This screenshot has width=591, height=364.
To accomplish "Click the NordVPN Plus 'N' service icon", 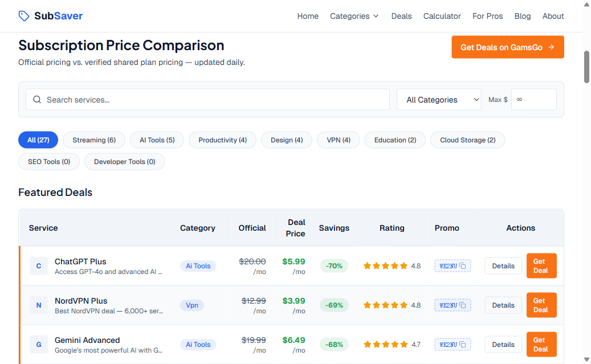I will coord(39,305).
